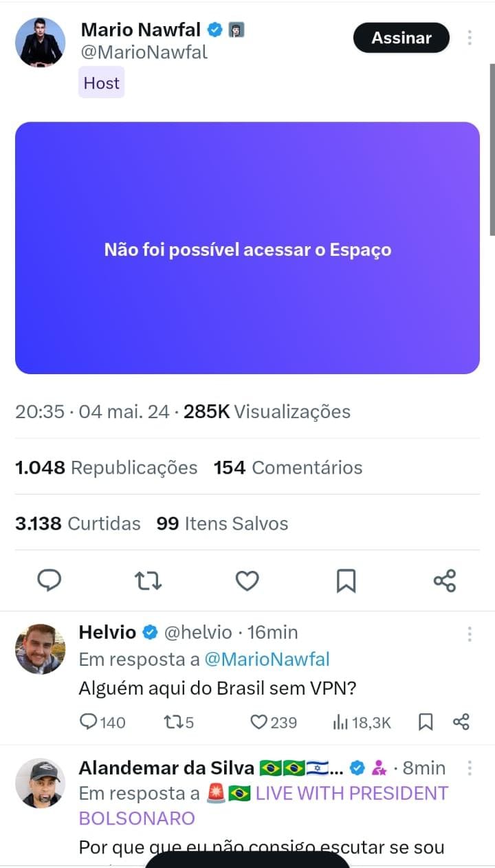Open Mario Nawfal's profile picture

coord(40,43)
